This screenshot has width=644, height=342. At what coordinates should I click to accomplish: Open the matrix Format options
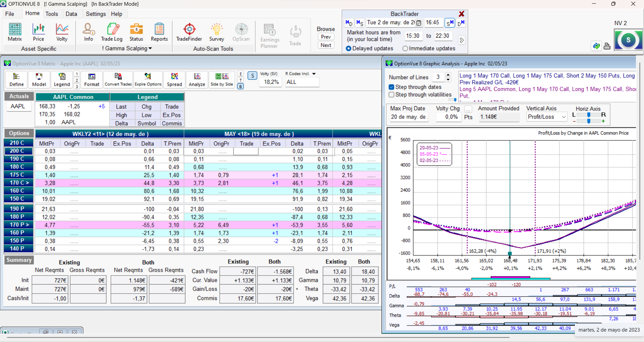(x=92, y=80)
